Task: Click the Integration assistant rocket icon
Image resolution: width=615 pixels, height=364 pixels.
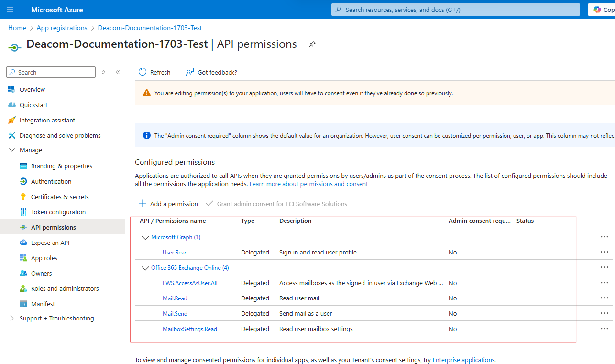Action: tap(11, 120)
